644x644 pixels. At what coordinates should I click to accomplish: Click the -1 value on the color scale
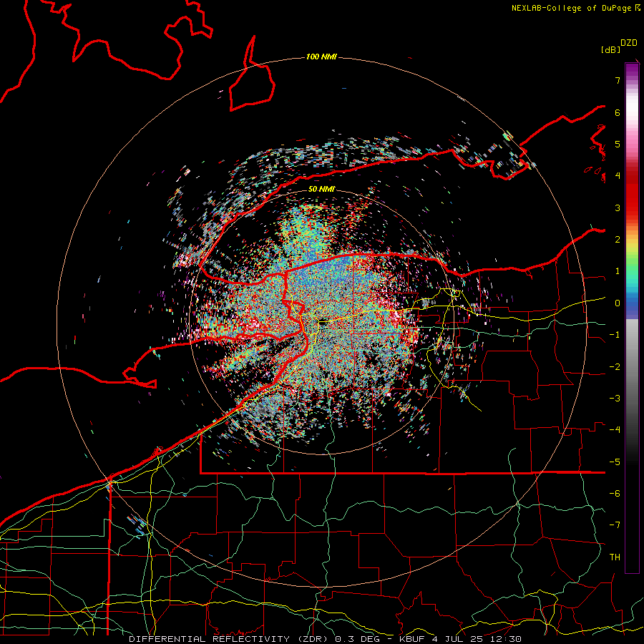[x=615, y=335]
